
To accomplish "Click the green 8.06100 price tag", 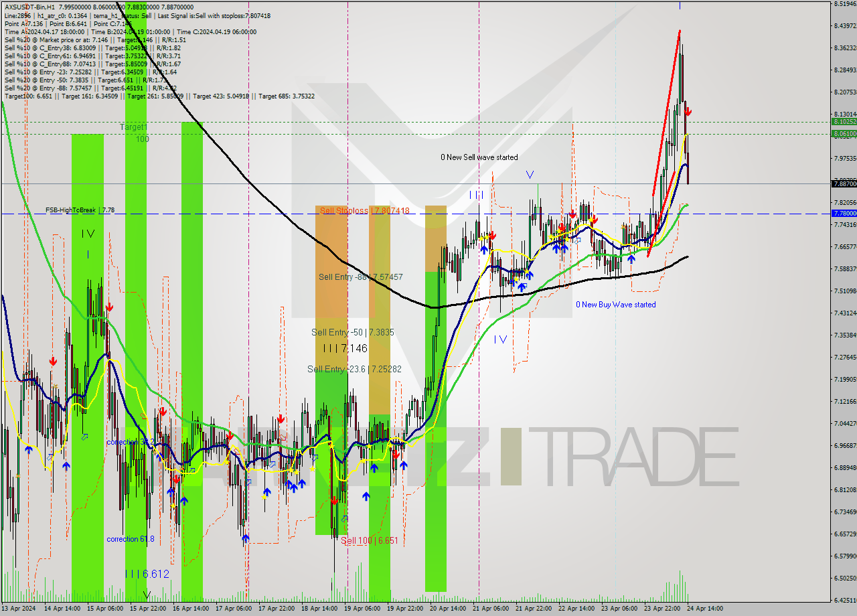I will [844, 134].
